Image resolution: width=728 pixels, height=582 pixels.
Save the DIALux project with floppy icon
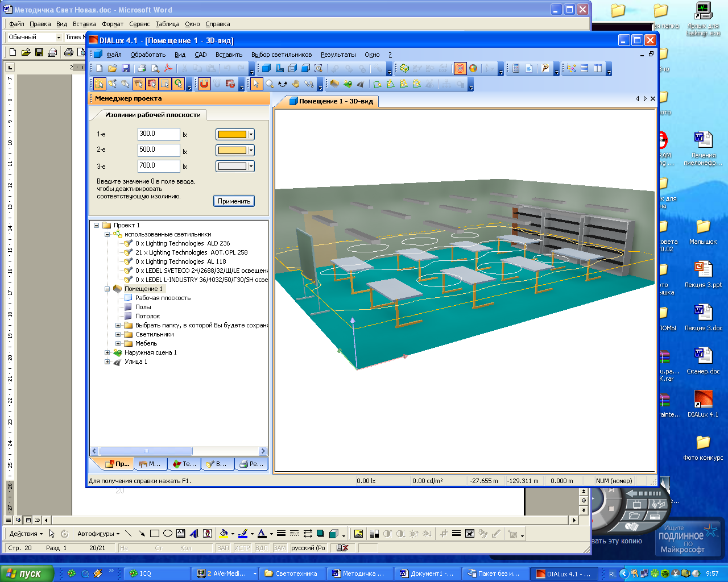coord(126,68)
